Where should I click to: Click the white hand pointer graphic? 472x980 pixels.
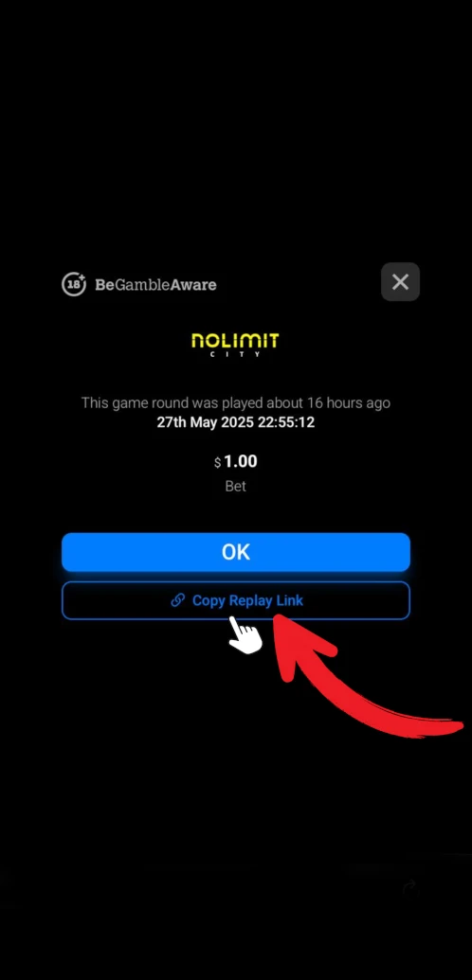(x=245, y=635)
